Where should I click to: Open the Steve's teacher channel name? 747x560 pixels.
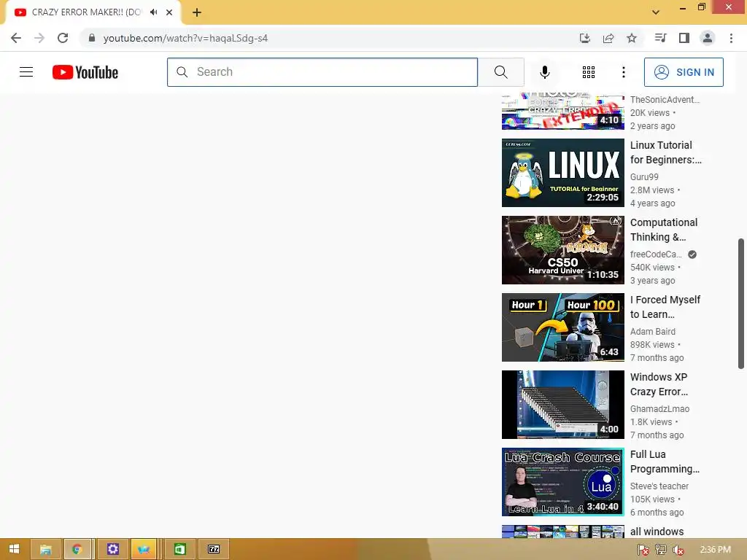click(659, 486)
